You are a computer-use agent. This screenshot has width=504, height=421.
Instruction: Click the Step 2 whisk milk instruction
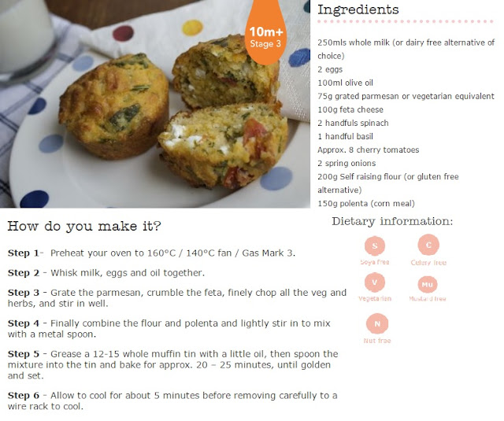click(106, 272)
